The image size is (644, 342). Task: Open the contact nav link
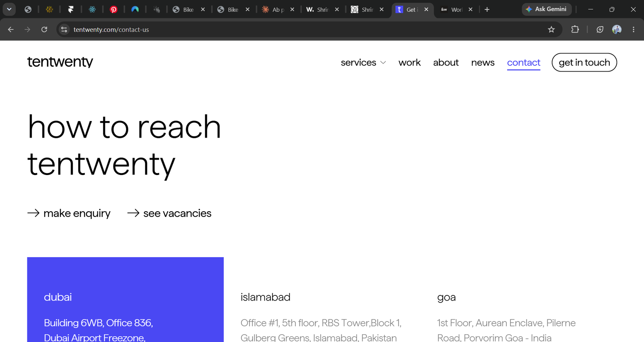[x=524, y=63]
